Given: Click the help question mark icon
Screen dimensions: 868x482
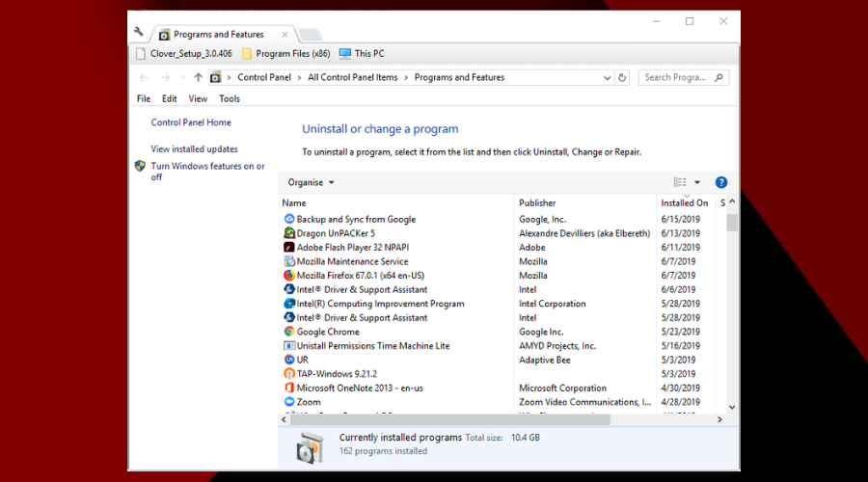Looking at the screenshot, I should 720,182.
